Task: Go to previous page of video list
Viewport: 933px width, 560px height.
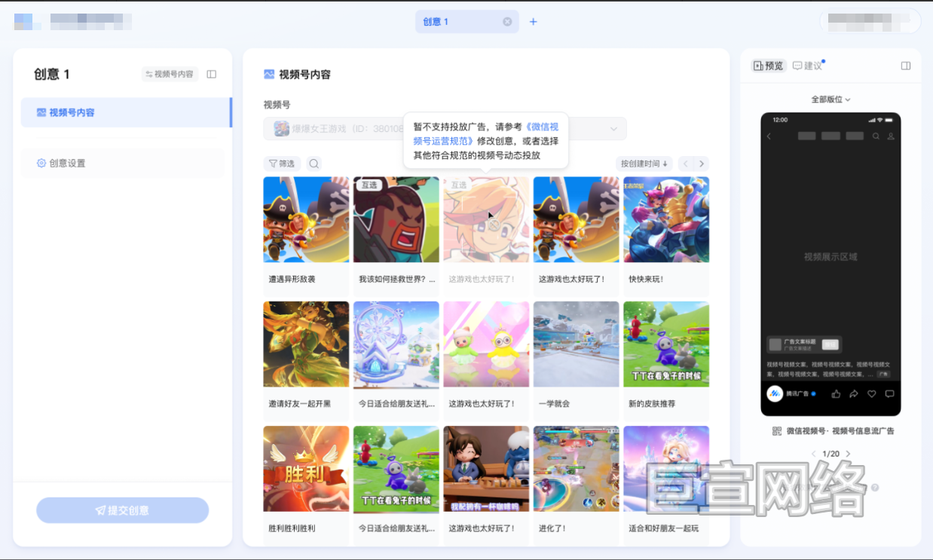Action: [685, 164]
